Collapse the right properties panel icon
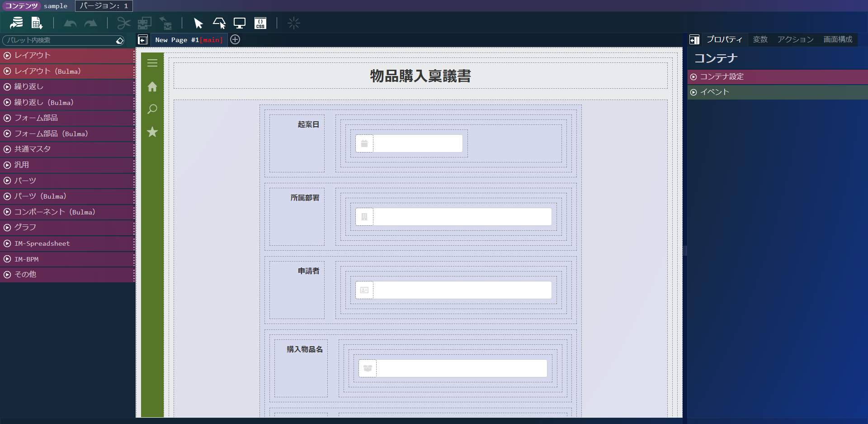The width and height of the screenshot is (868, 424). [694, 40]
